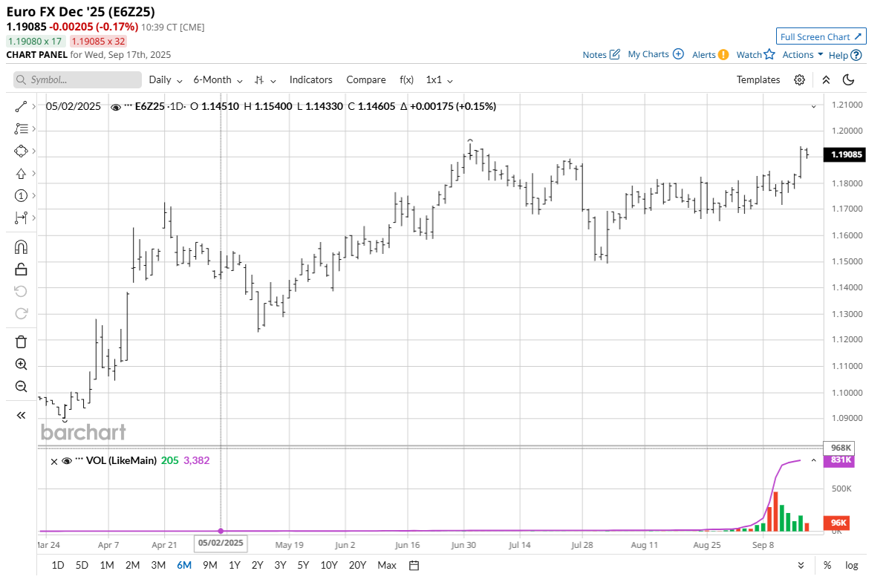Screen dimensions: 889x588
Task: Toggle the lock drawings padlock
Action: pyautogui.click(x=21, y=269)
